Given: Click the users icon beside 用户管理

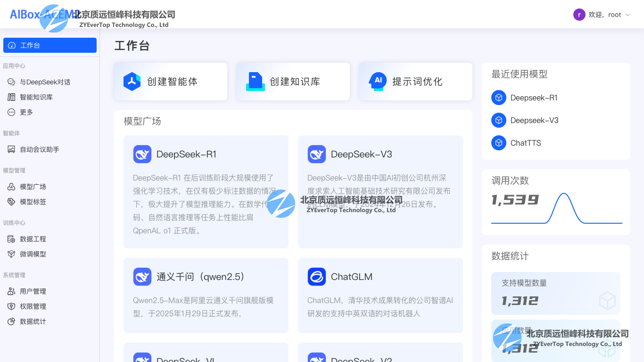Looking at the screenshot, I should pos(11,291).
